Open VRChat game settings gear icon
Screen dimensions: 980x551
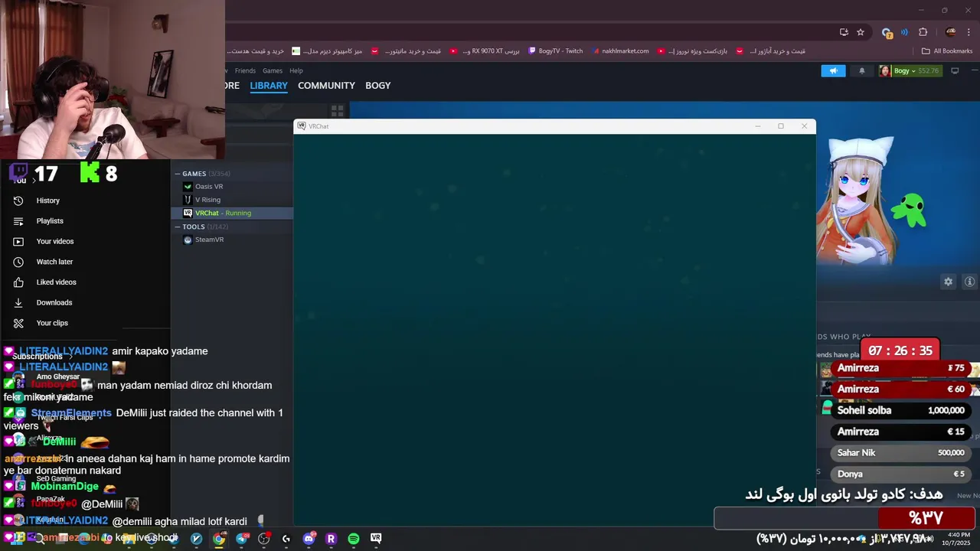tap(948, 282)
